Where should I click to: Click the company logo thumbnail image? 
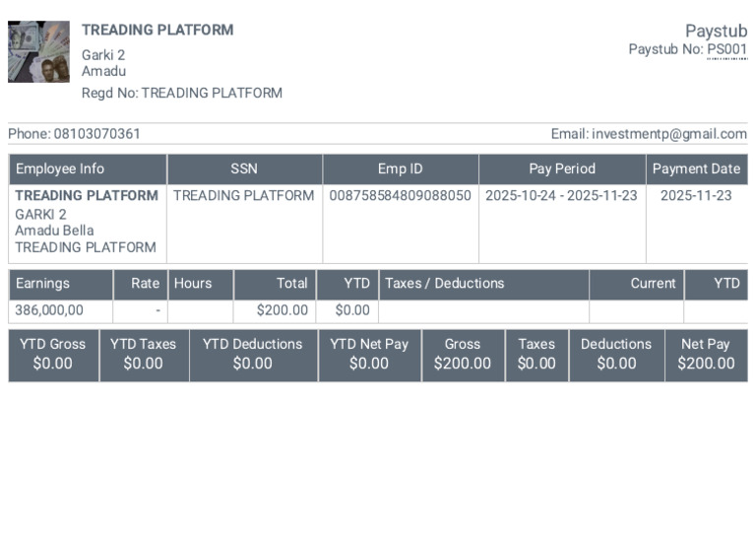(38, 51)
